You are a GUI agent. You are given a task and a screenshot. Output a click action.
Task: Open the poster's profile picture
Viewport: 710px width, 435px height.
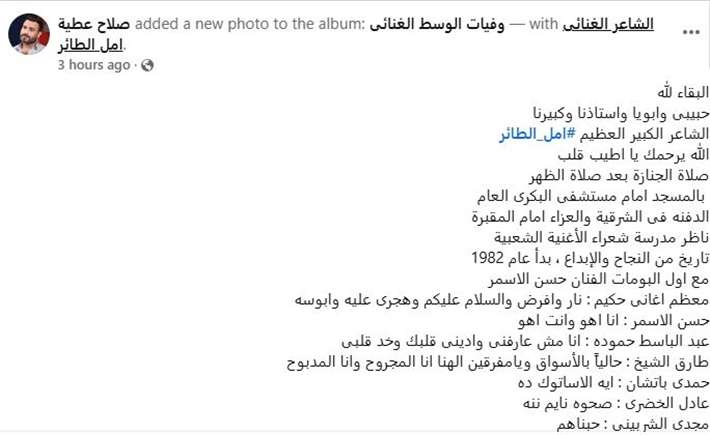[28, 35]
